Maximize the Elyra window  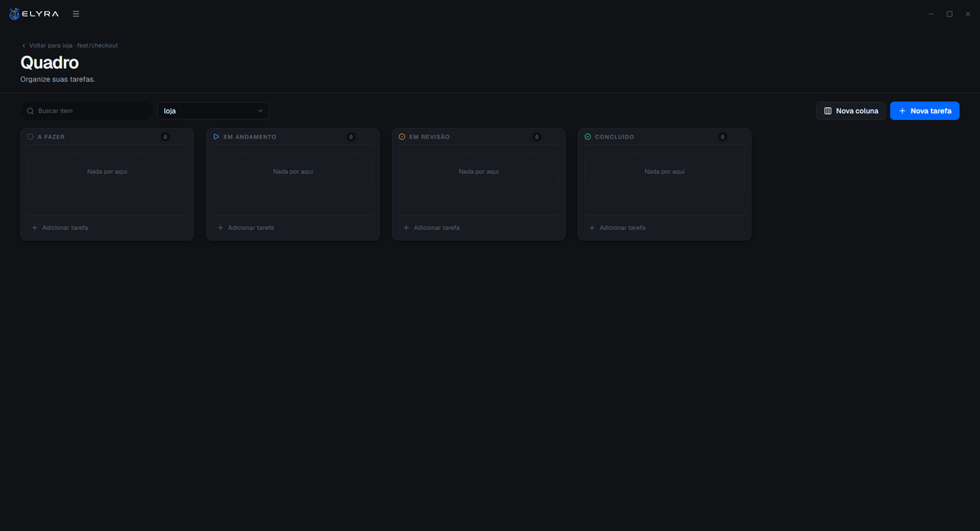tap(949, 14)
